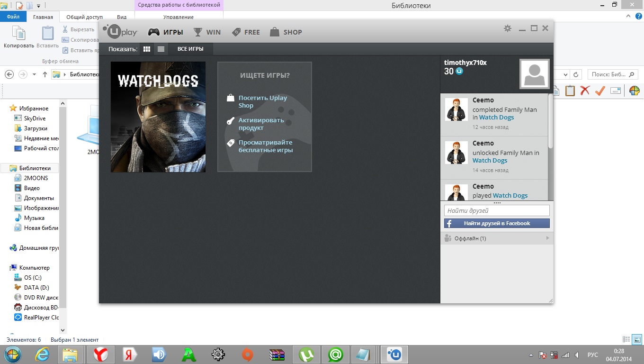Screen dimensions: 644x364
Task: Click the Explorer search box
Action: (613, 74)
